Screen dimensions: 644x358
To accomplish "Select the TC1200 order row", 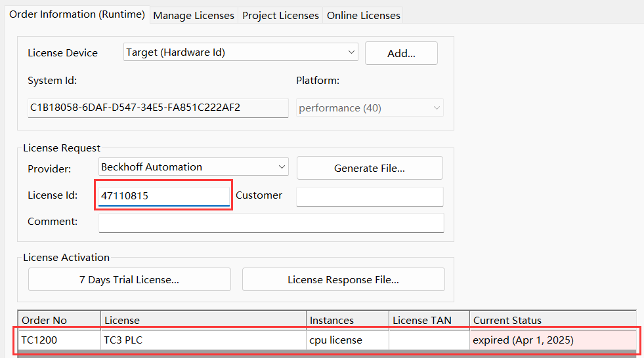I will (x=327, y=340).
